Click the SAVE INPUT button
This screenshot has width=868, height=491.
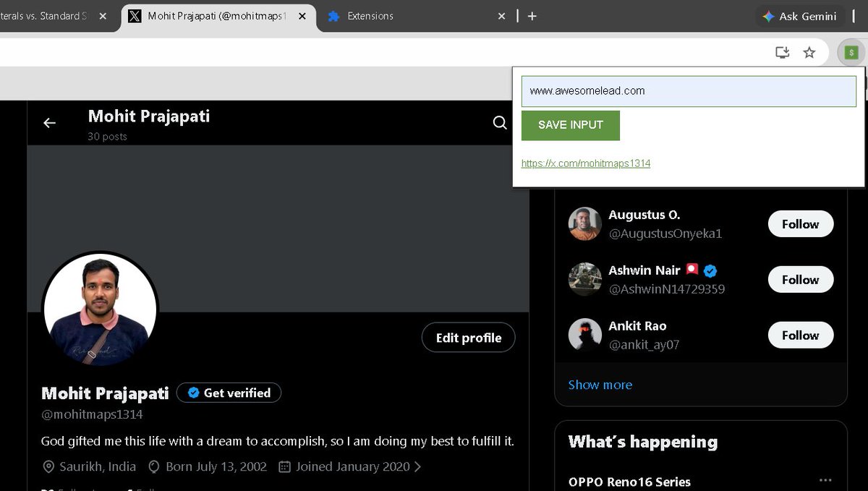[571, 125]
